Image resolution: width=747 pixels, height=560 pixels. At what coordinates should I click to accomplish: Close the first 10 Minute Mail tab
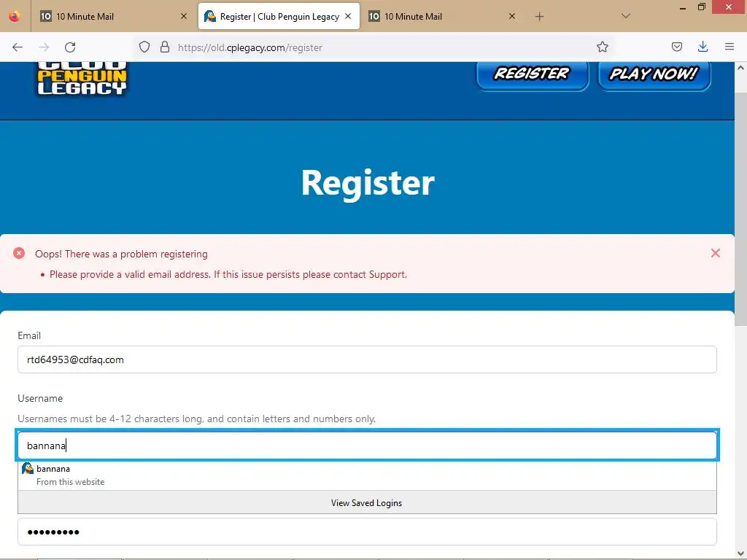point(183,16)
